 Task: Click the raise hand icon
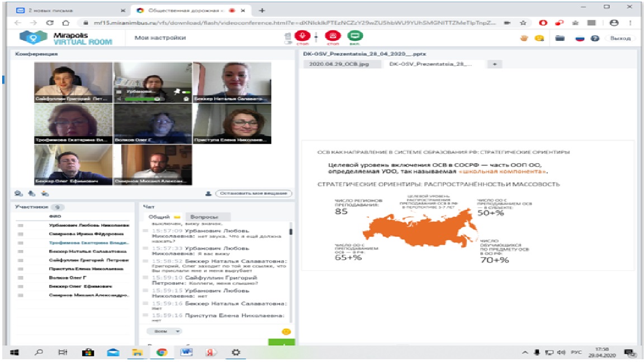click(524, 39)
